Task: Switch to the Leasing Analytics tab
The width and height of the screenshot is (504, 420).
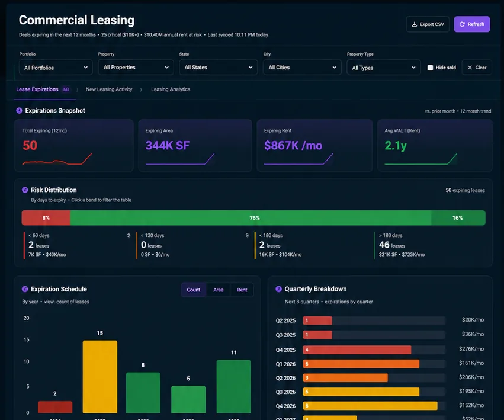Action: point(171,89)
